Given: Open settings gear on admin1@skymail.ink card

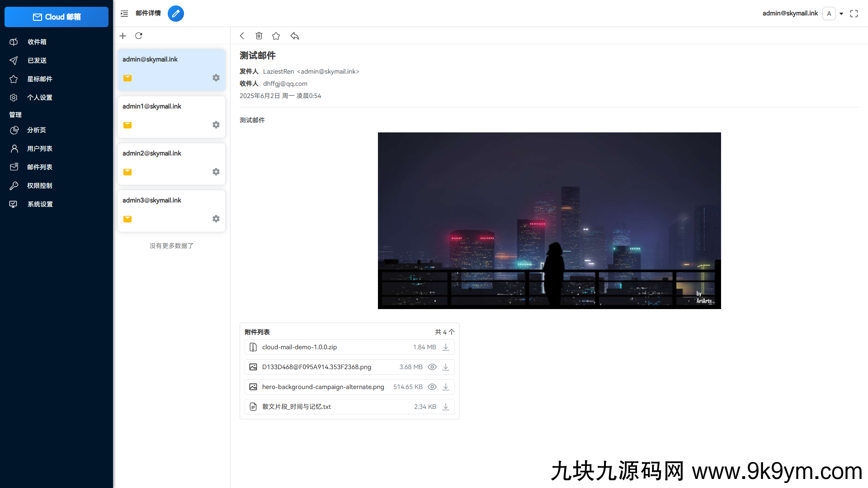Looking at the screenshot, I should click(216, 125).
